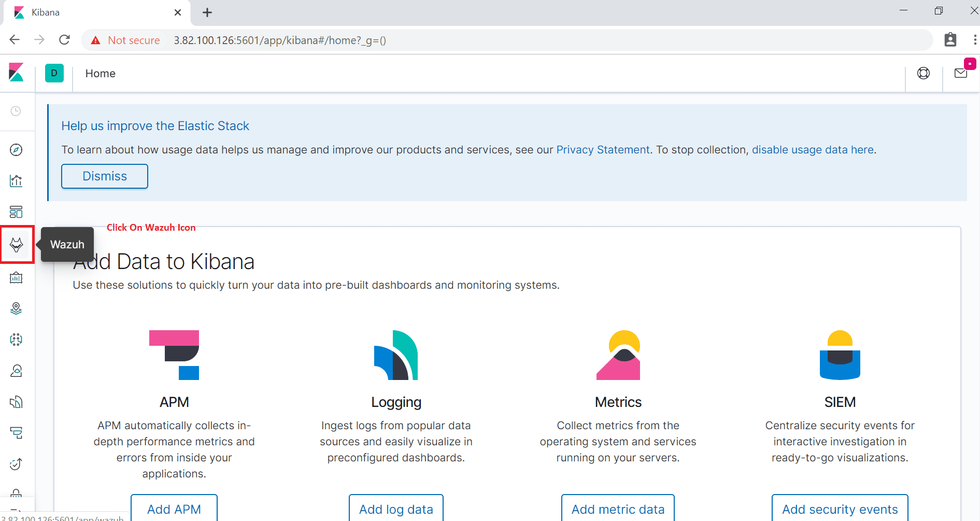Click Add security events button
The image size is (980, 521).
tap(840, 509)
